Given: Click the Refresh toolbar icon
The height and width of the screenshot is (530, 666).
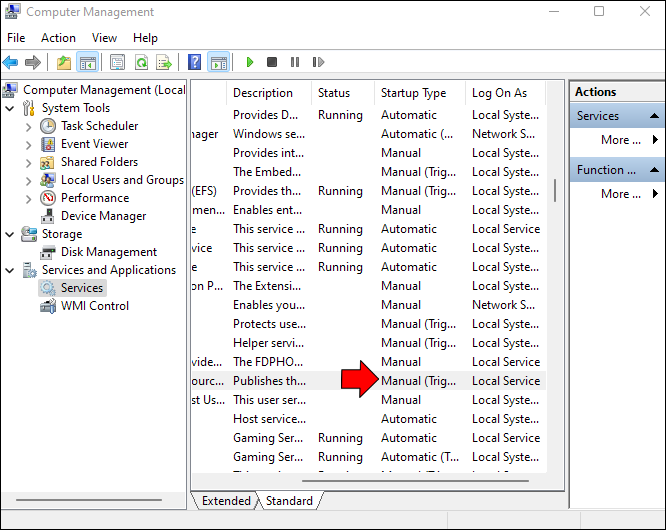Looking at the screenshot, I should [x=141, y=62].
